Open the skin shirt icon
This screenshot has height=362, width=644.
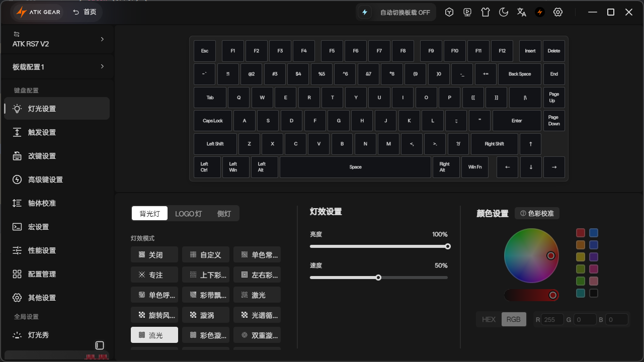coord(486,12)
